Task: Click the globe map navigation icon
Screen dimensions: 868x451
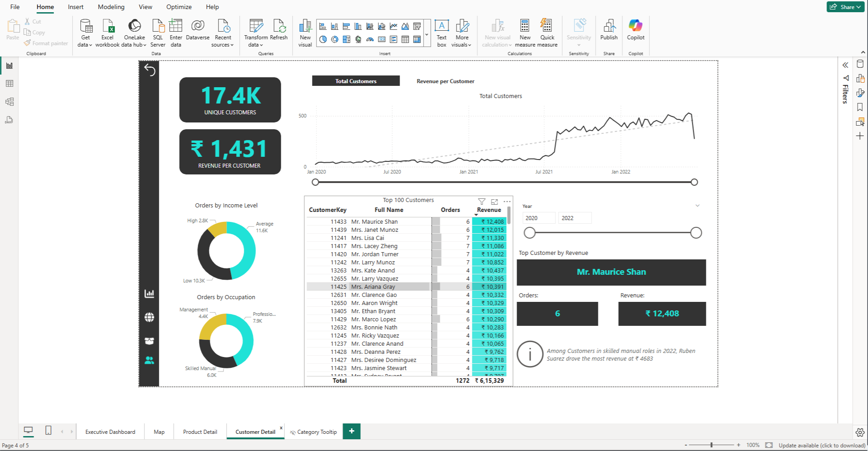Action: [149, 317]
